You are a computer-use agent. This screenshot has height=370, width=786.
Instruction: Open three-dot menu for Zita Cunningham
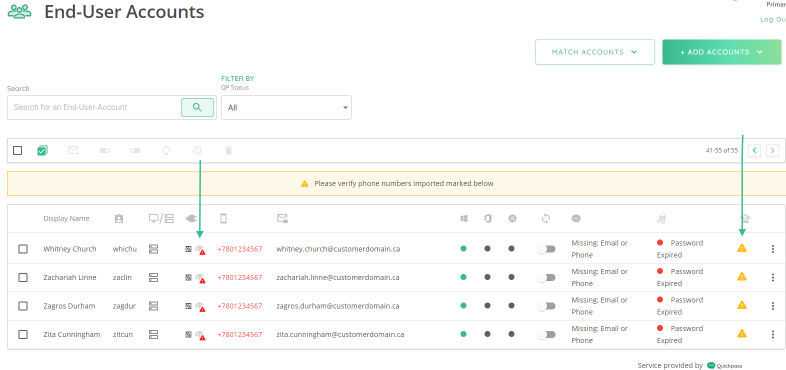point(772,334)
